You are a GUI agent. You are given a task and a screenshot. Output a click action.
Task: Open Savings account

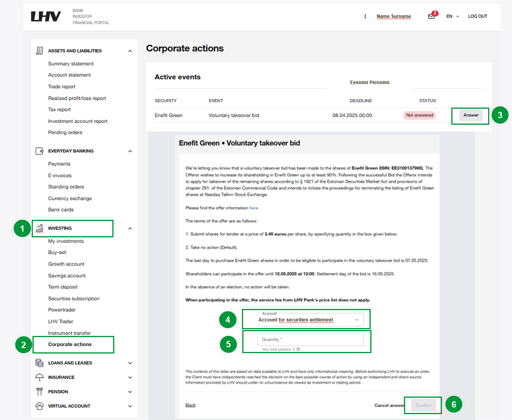pyautogui.click(x=67, y=276)
